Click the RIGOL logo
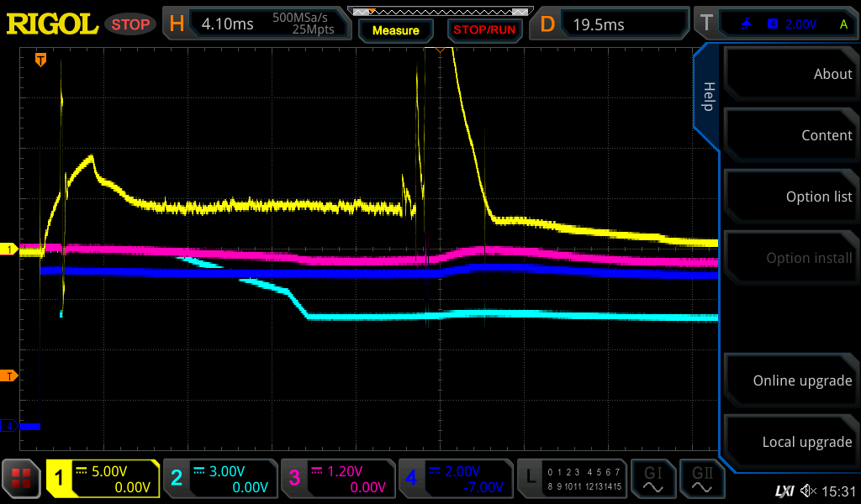Screen dimensions: 861x504 [52, 24]
